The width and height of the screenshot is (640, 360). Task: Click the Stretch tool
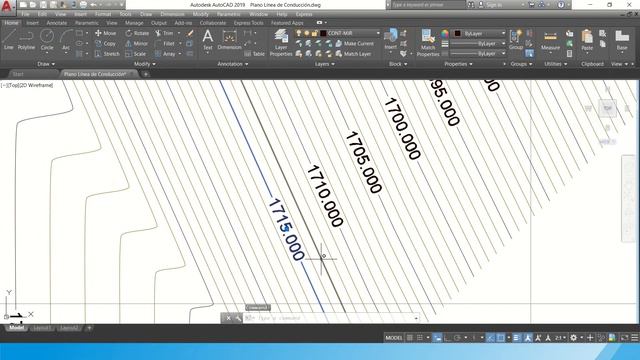tap(107, 54)
